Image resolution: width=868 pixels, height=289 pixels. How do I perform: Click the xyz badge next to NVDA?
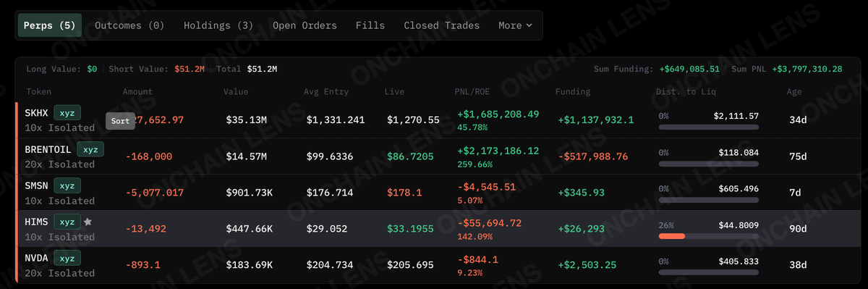pyautogui.click(x=67, y=258)
